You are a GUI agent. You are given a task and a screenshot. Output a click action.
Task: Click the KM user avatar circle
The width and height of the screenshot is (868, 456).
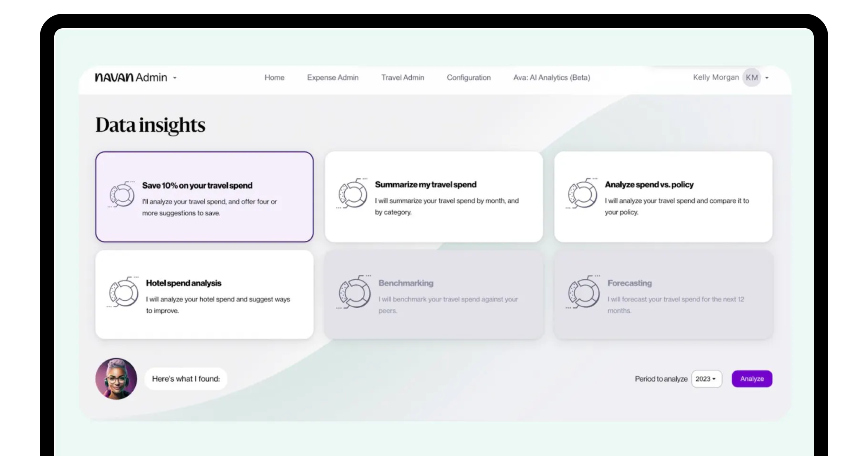click(x=752, y=77)
